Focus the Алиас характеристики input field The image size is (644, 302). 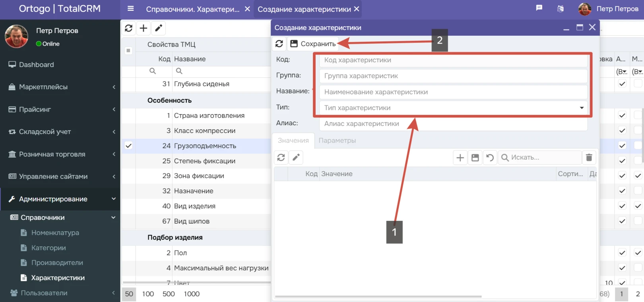click(453, 124)
